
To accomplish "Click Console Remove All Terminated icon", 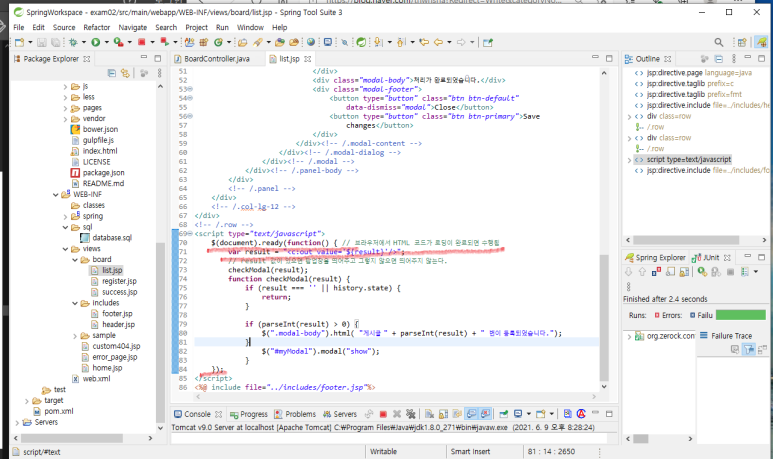I will [411, 414].
